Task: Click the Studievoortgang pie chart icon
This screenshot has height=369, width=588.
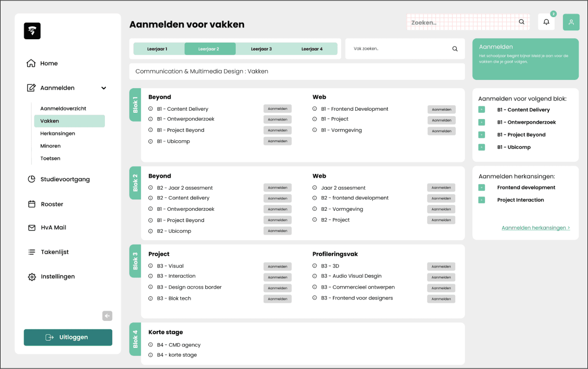Action: pos(31,179)
